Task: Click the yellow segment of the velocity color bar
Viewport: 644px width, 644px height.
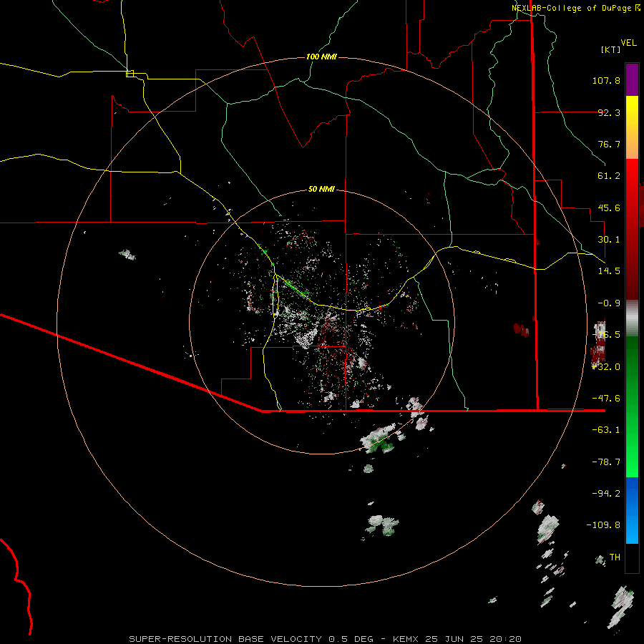Action: point(632,127)
